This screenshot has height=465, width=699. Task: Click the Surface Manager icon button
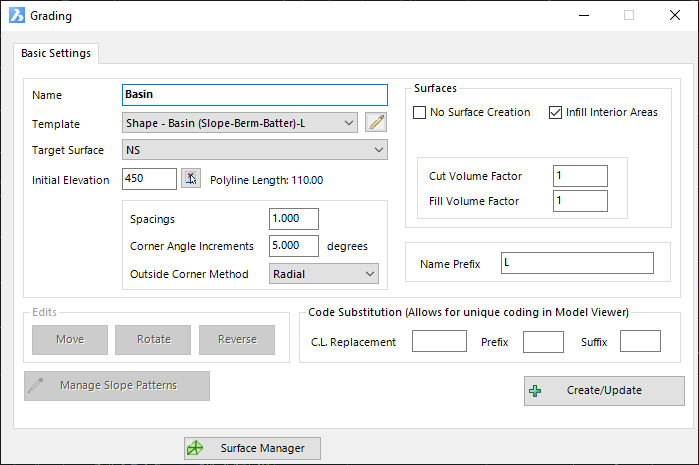coord(196,449)
